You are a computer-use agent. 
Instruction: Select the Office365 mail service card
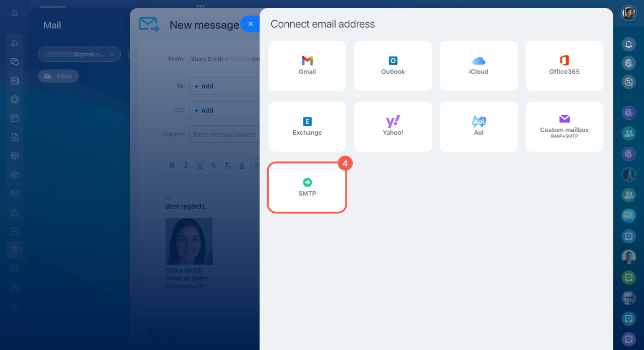pyautogui.click(x=565, y=66)
